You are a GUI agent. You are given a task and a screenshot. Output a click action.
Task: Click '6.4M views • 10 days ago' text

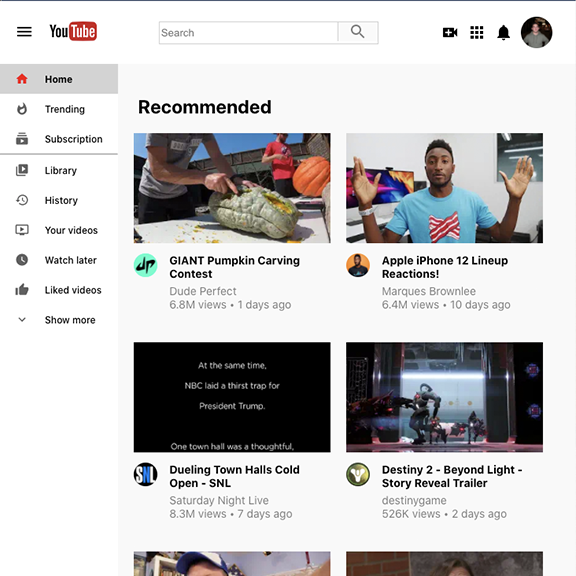pyautogui.click(x=446, y=305)
